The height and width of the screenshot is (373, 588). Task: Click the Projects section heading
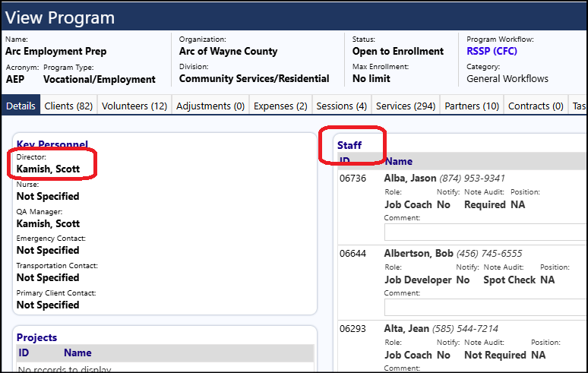(36, 337)
